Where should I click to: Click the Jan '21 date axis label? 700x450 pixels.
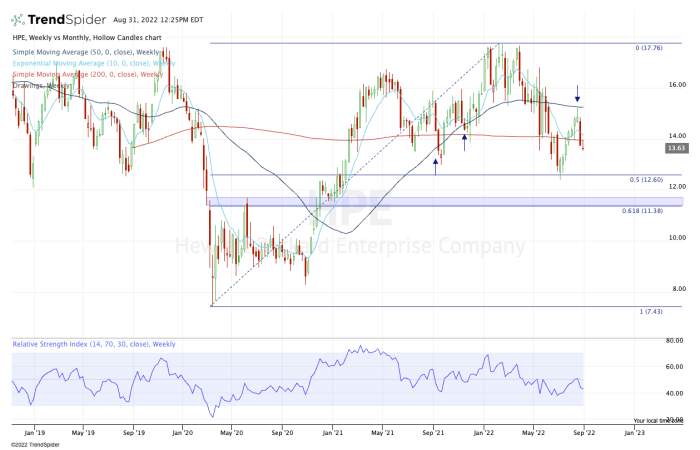click(x=333, y=433)
